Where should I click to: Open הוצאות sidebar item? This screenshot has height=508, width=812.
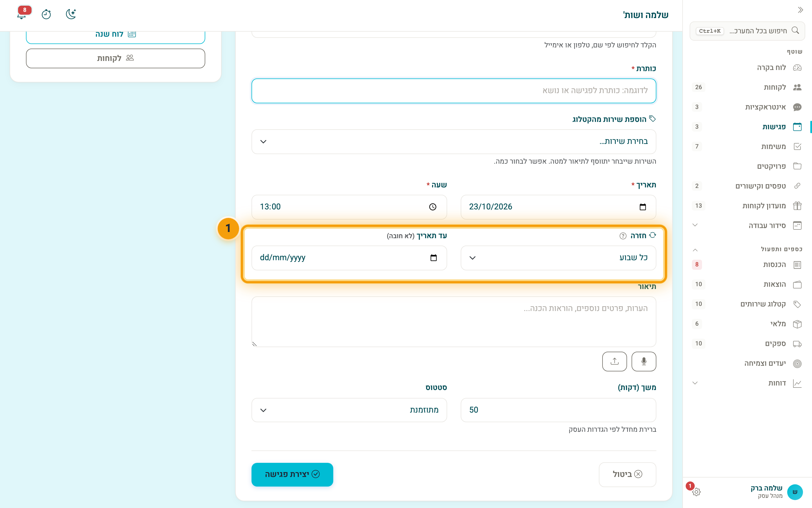[747, 284]
